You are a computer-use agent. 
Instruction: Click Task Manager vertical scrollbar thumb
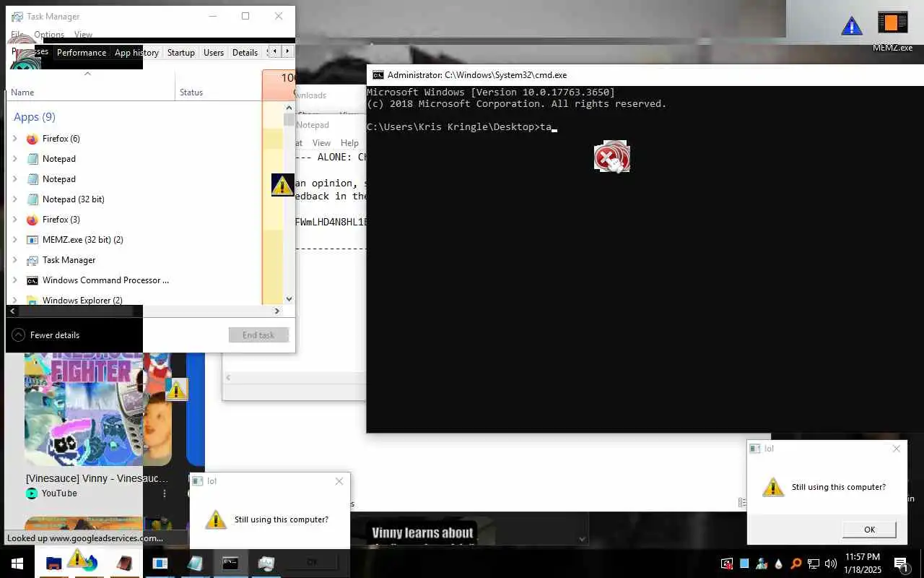(289, 120)
